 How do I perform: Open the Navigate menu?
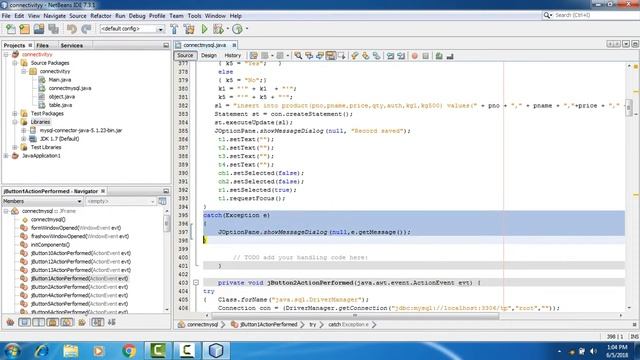click(55, 16)
